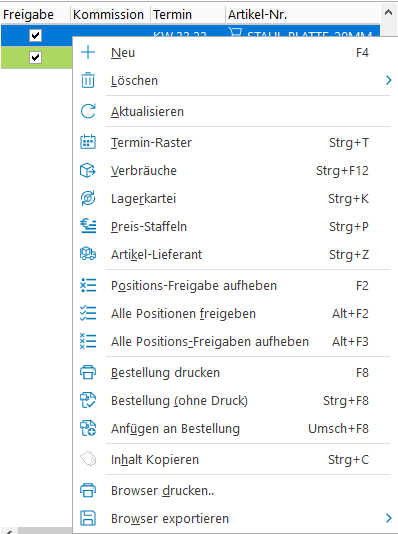Viewport: 398px width, 534px height.
Task: Click the Lagerkartei icon
Action: (x=88, y=198)
